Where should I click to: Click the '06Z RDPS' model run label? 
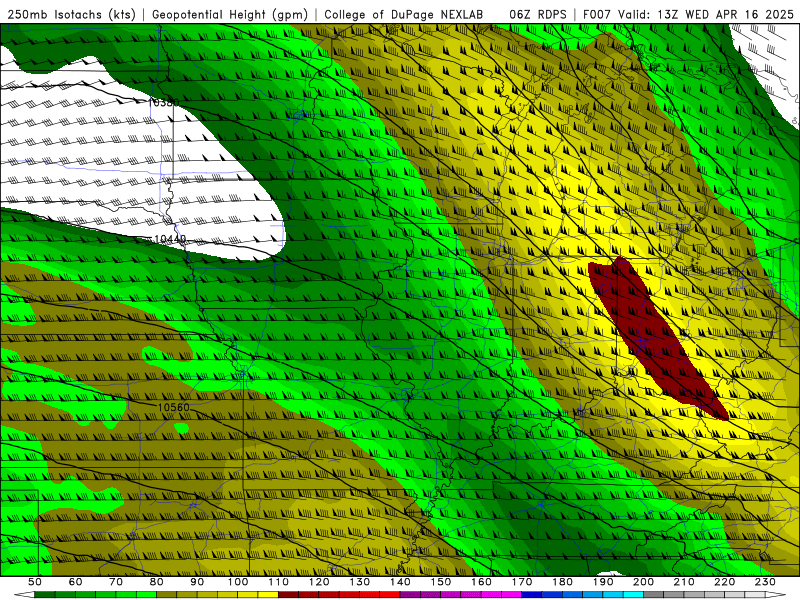538,15
